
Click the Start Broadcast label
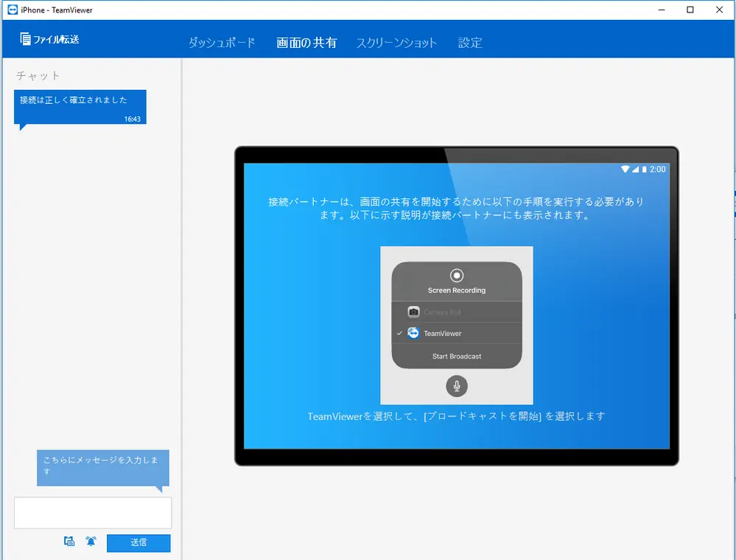(457, 357)
